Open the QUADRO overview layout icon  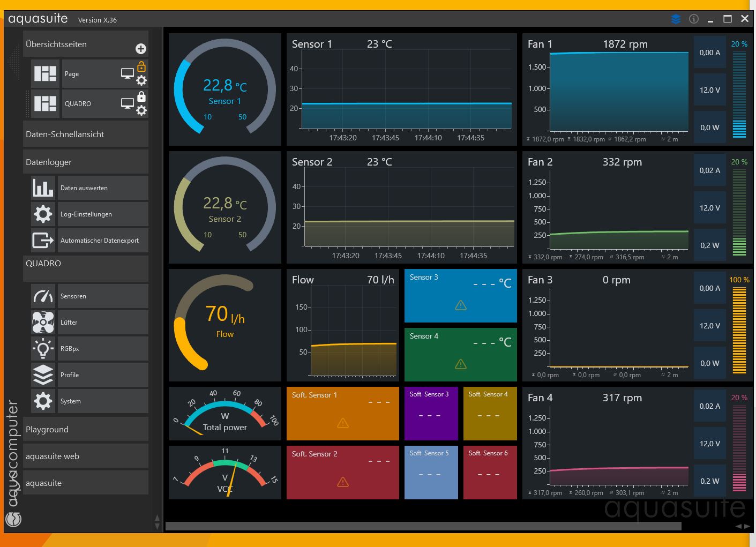46,103
